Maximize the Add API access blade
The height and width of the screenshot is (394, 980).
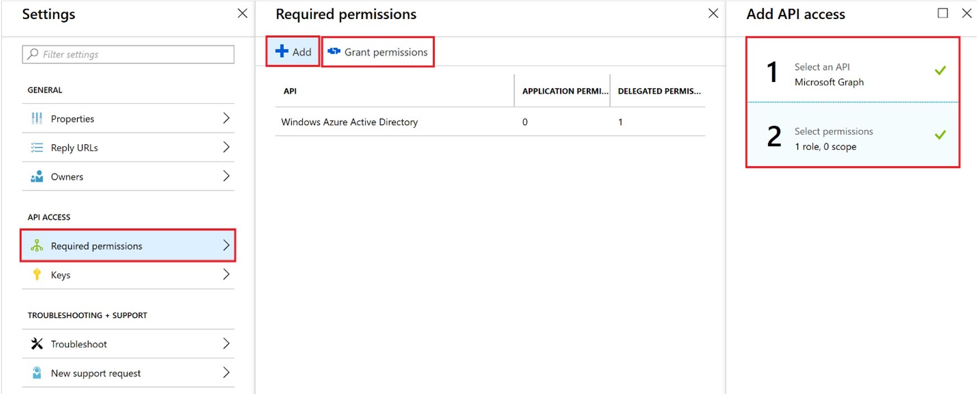pos(943,13)
